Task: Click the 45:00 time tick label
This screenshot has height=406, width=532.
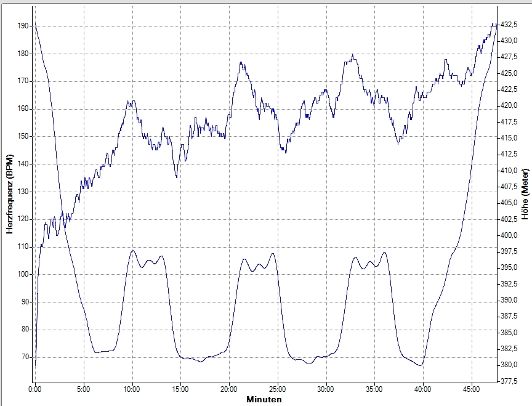Action: click(471, 389)
